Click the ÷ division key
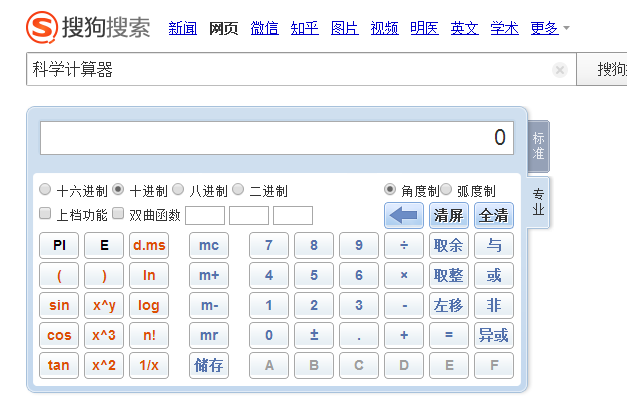The image size is (627, 414). point(404,245)
